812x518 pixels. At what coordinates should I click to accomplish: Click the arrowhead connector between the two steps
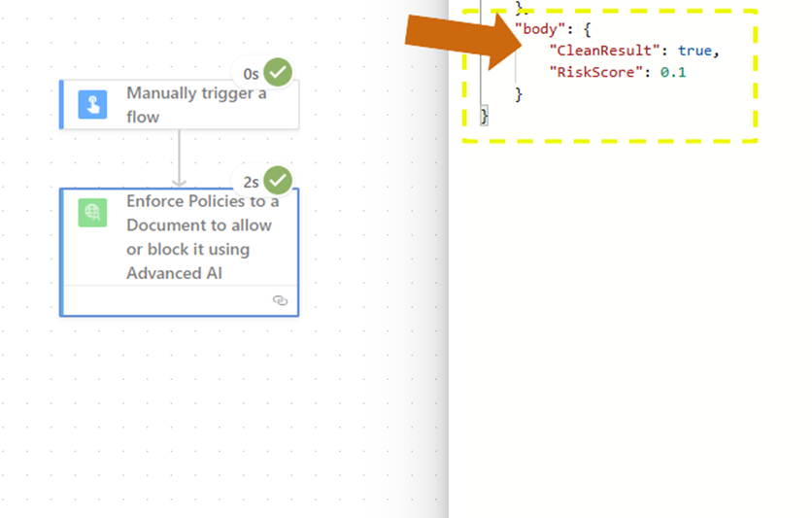(x=179, y=181)
